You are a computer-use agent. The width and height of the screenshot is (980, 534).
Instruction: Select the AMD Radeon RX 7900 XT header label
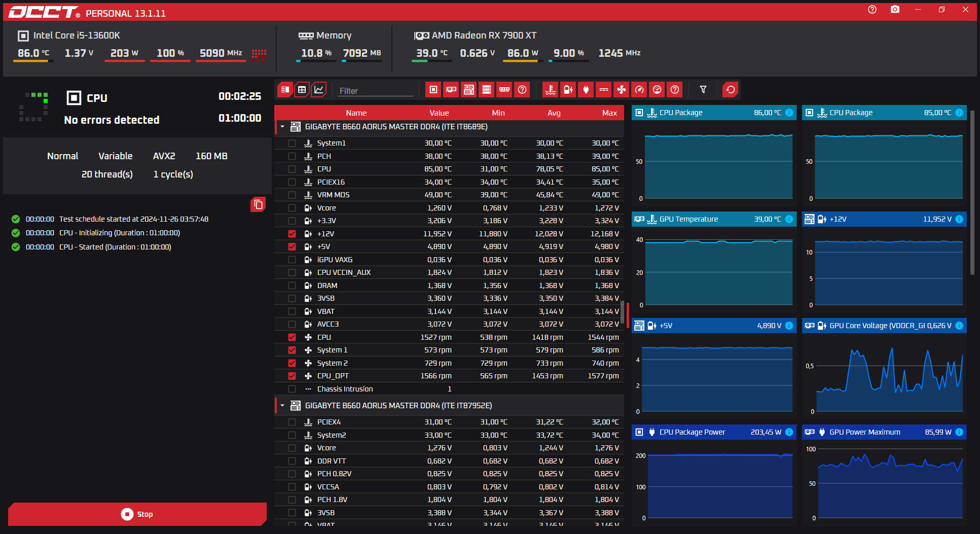pyautogui.click(x=484, y=35)
